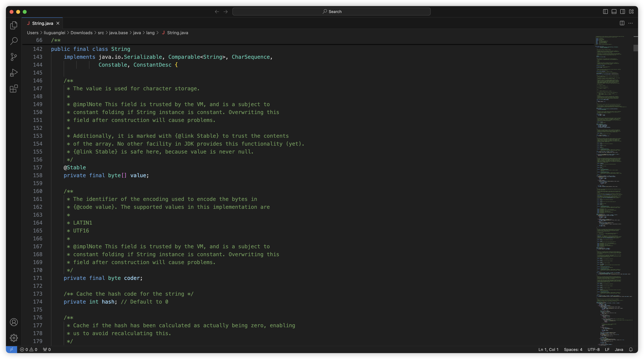The width and height of the screenshot is (644, 359).
Task: Click errors and warnings count in status bar
Action: (x=28, y=349)
